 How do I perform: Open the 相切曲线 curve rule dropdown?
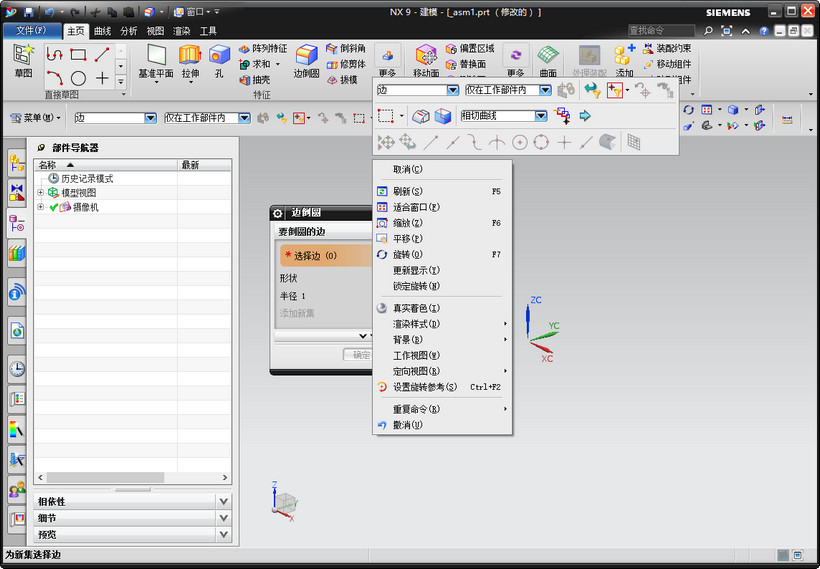click(x=541, y=116)
